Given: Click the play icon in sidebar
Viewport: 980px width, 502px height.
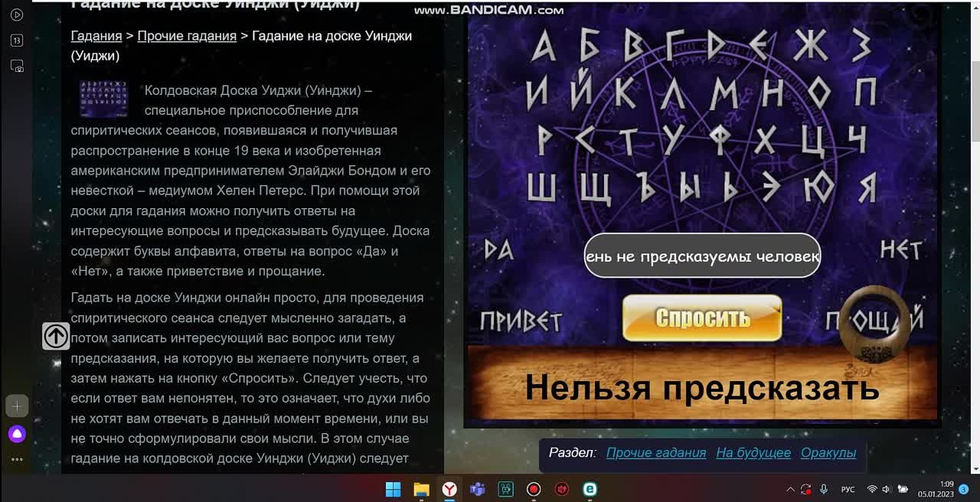Looking at the screenshot, I should 17,15.
